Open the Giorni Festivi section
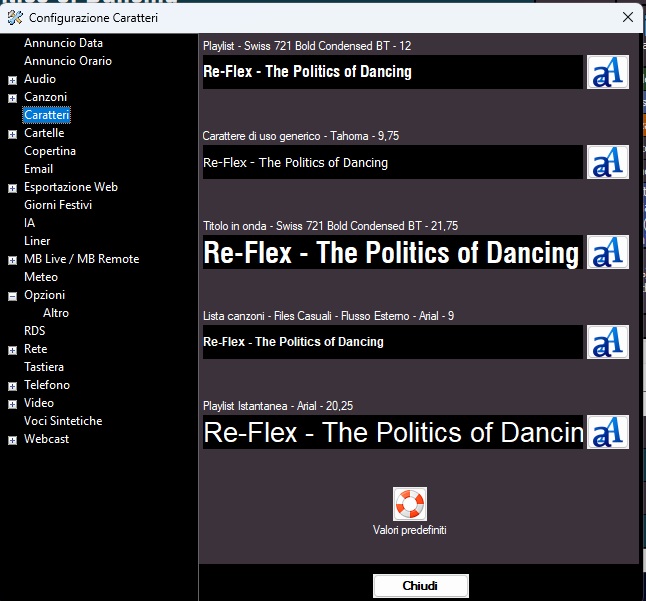The width and height of the screenshot is (646, 601). pyautogui.click(x=58, y=205)
